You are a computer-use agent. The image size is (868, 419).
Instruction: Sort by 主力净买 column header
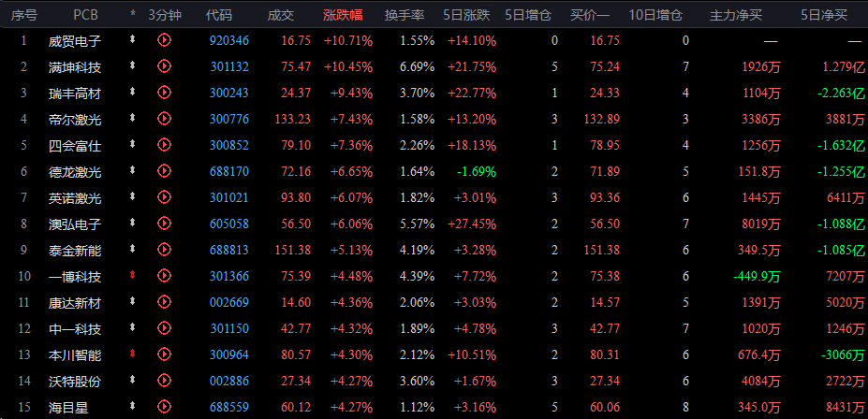point(736,16)
